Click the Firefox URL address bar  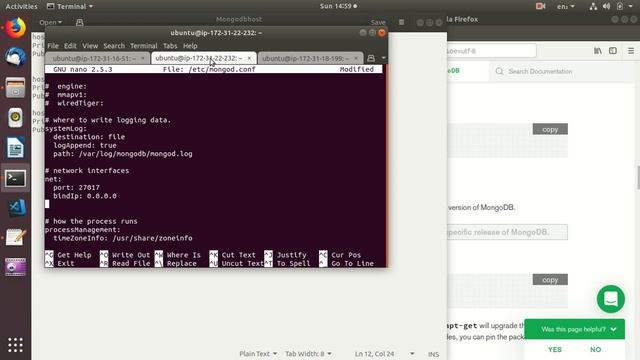[x=491, y=51]
